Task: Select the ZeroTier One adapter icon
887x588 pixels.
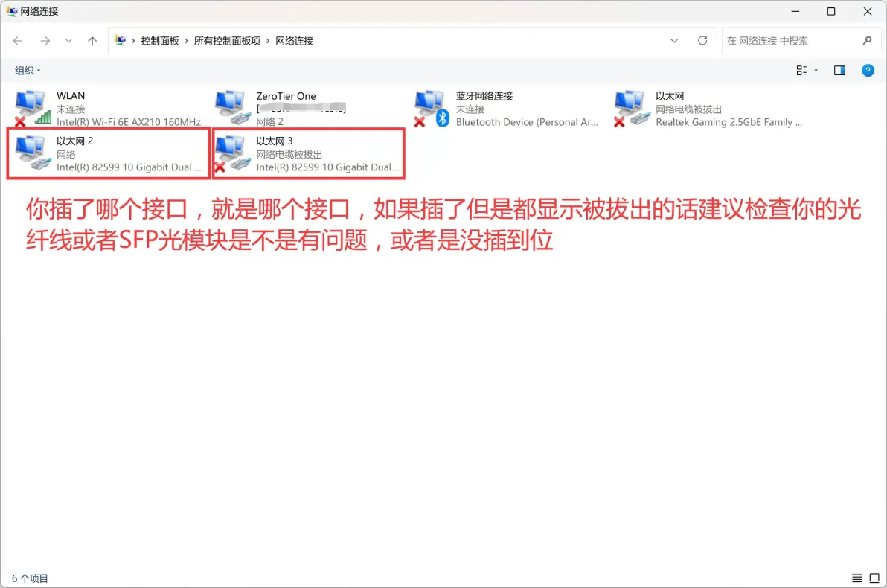Action: (x=231, y=108)
